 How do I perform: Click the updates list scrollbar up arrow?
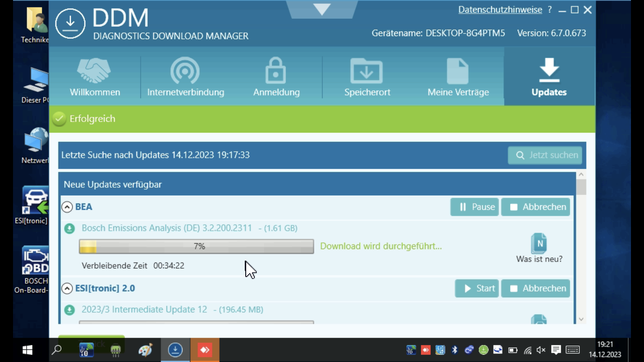581,175
